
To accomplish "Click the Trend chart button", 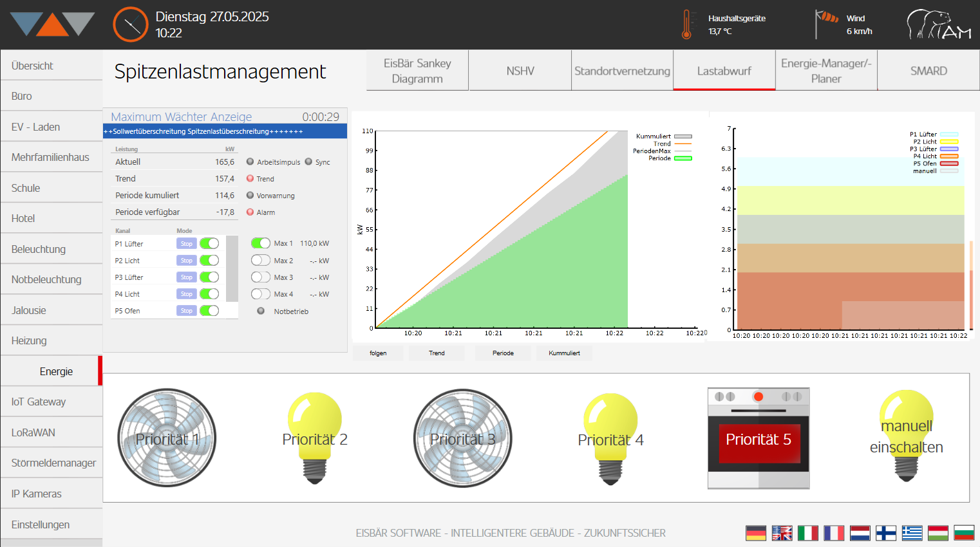I will pyautogui.click(x=437, y=353).
